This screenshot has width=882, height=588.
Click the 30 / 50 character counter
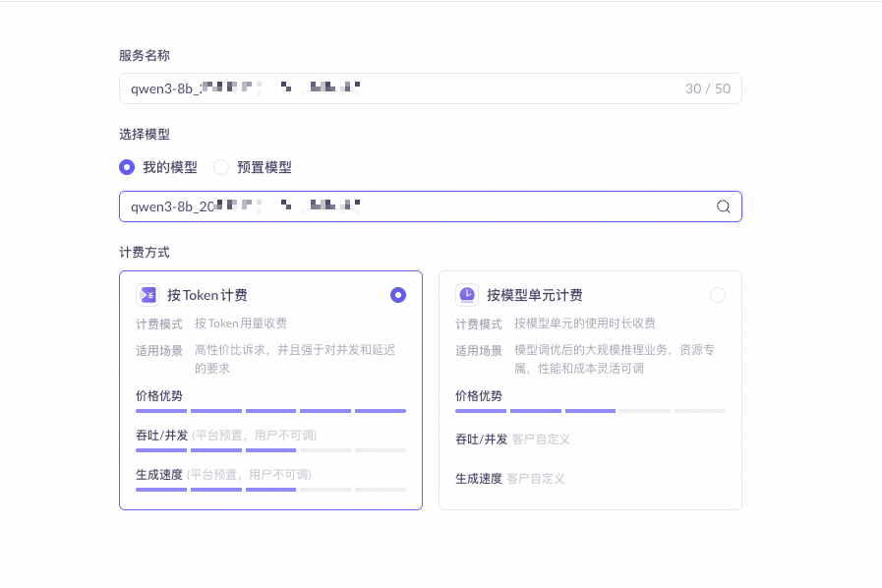(x=708, y=88)
